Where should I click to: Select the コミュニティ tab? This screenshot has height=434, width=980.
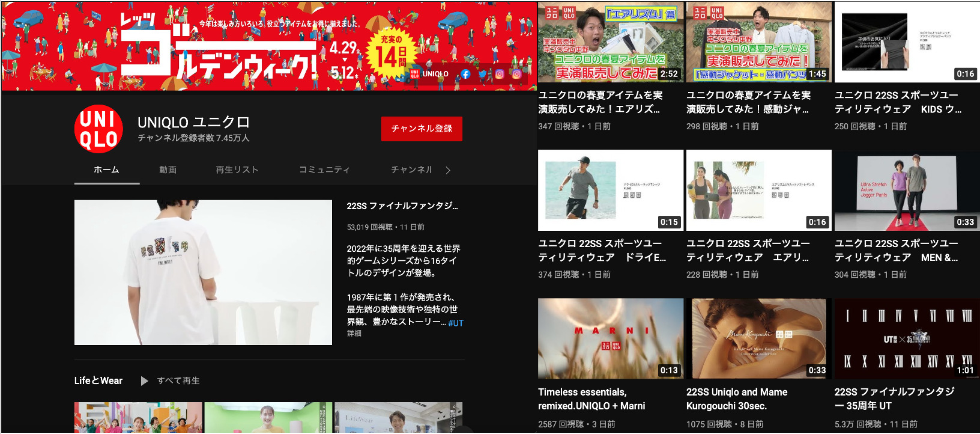pyautogui.click(x=324, y=170)
